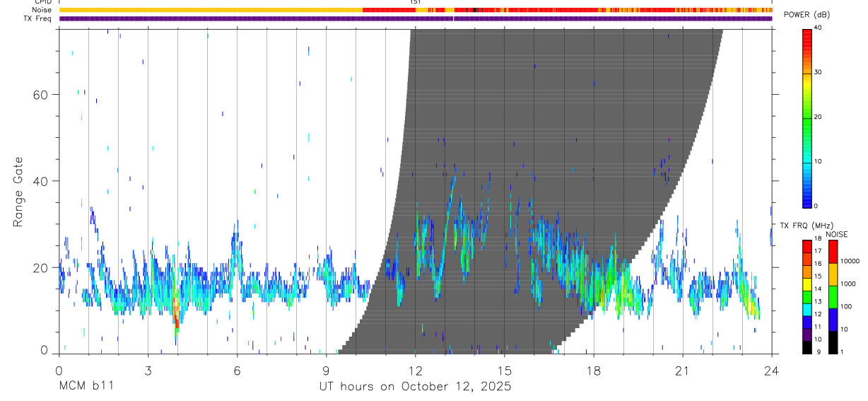Click the '20' value on POWER scale

pos(817,117)
